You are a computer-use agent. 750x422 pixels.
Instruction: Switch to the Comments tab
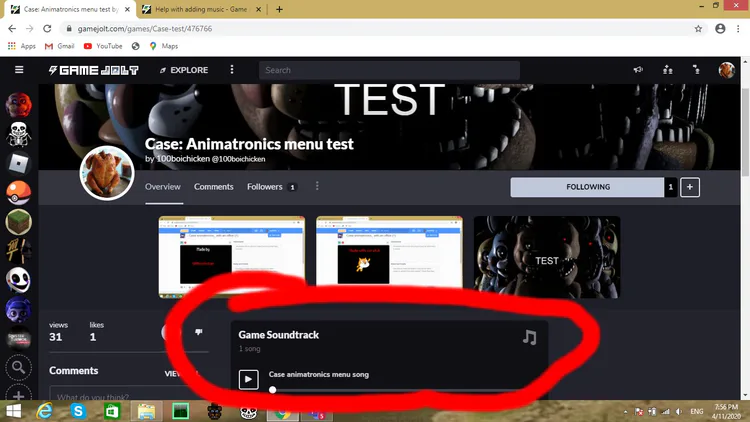214,187
